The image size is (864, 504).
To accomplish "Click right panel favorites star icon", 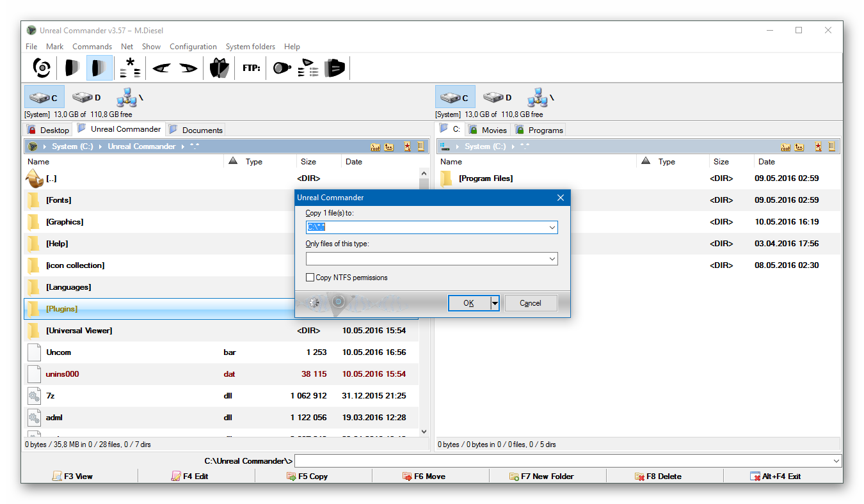I will click(x=819, y=146).
